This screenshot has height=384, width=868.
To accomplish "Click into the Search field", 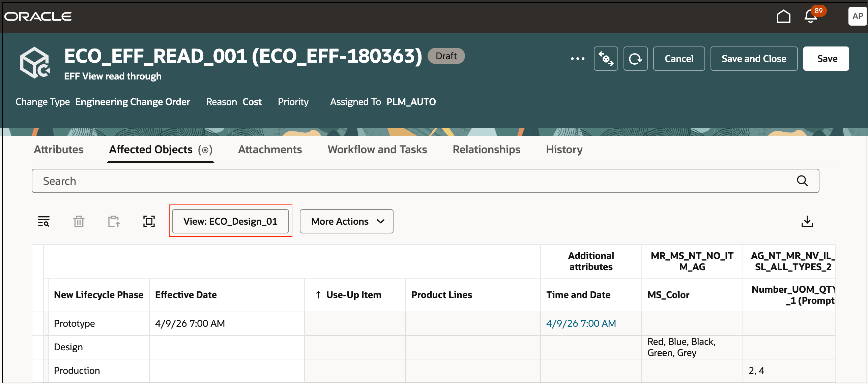I will 425,181.
